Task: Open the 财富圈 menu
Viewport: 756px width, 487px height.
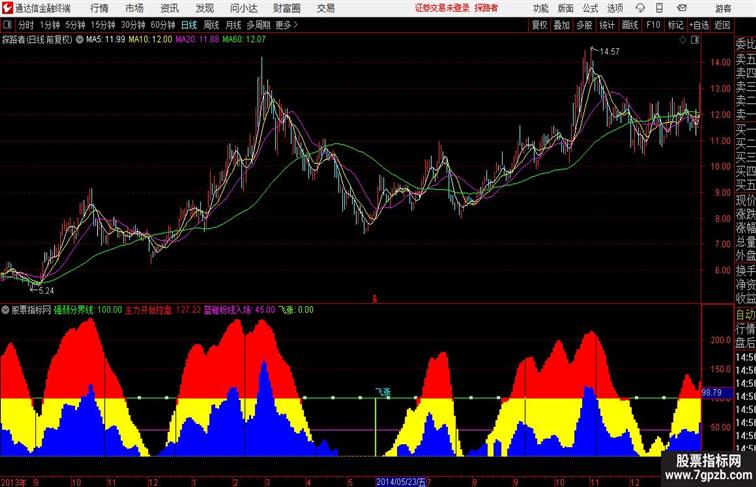Action: tap(286, 8)
